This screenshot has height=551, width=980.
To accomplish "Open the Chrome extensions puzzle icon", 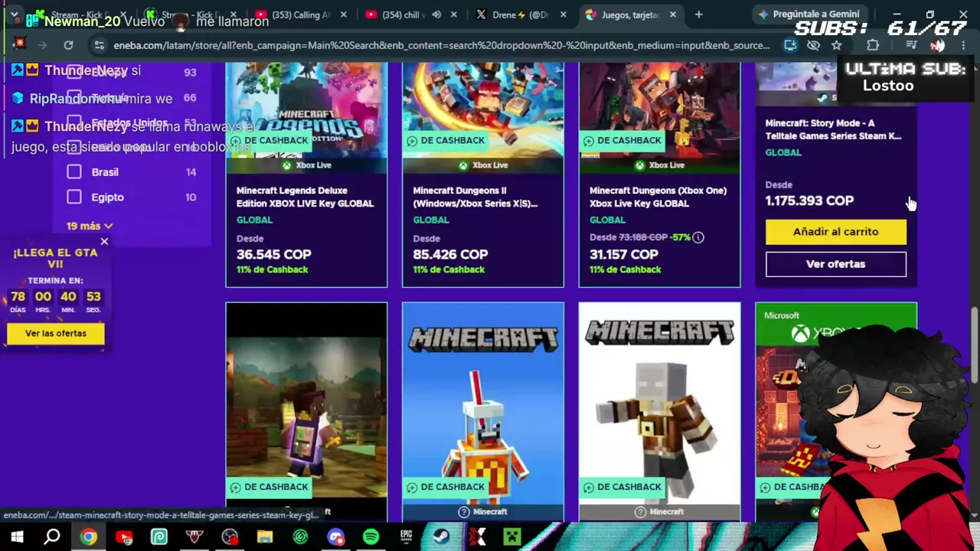I will pos(873,45).
